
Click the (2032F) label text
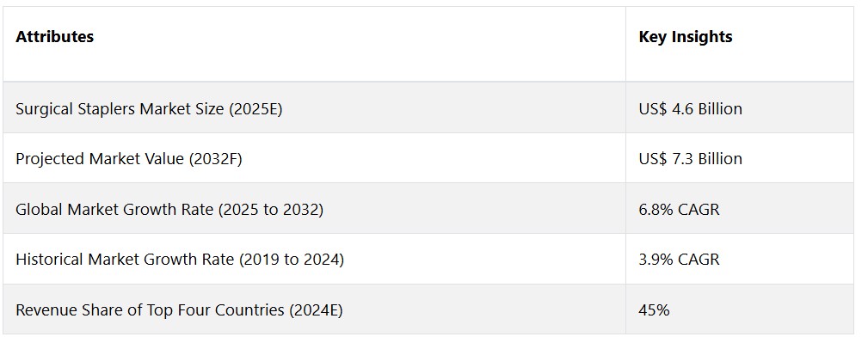(x=215, y=159)
